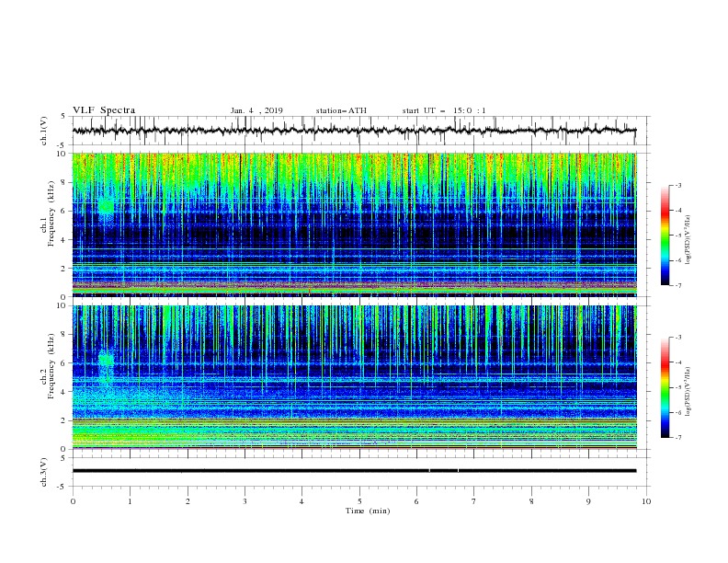This screenshot has width=728, height=563.
Task: Click the ch.2 spectrogram panel
Action: pyautogui.click(x=354, y=377)
